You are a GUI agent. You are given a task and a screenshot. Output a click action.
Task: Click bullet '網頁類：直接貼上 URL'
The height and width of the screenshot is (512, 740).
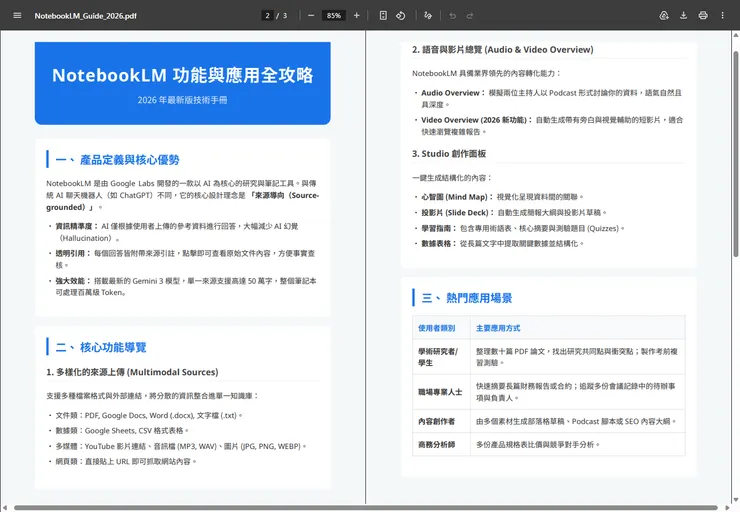pos(126,461)
